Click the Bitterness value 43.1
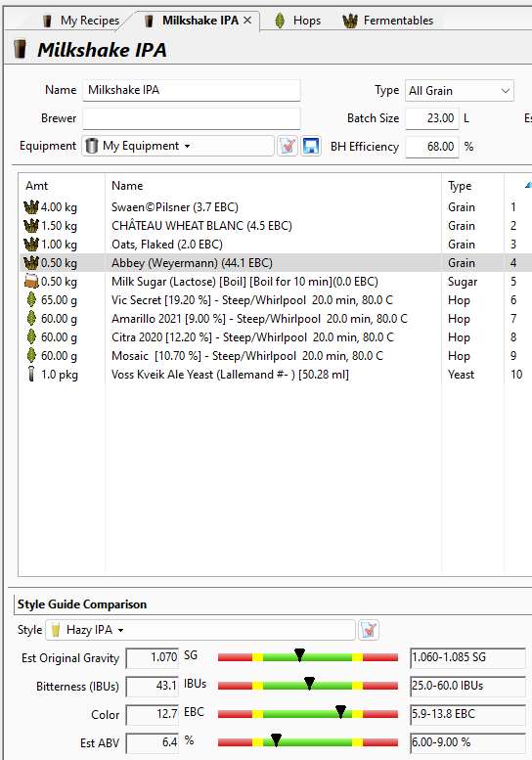The height and width of the screenshot is (760, 532). click(x=153, y=686)
